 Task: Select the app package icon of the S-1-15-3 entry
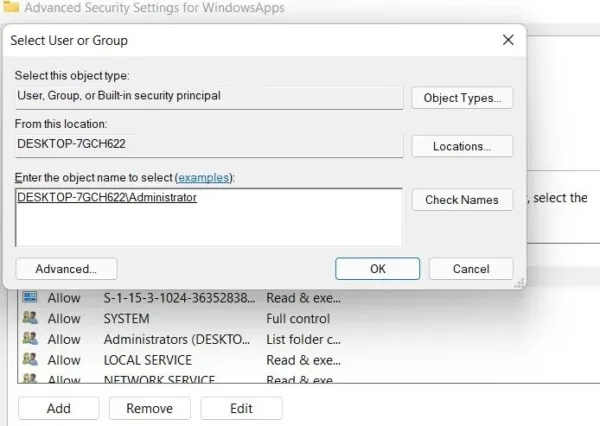click(x=30, y=297)
